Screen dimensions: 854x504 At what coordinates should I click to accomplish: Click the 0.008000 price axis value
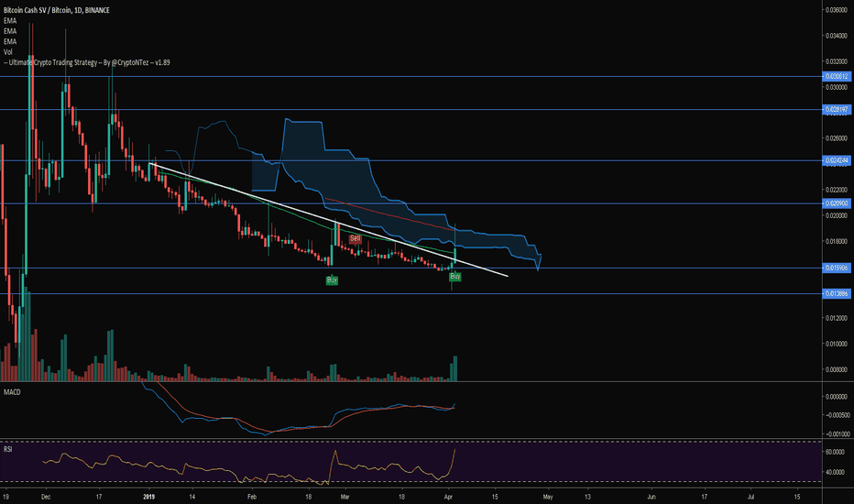pos(837,369)
